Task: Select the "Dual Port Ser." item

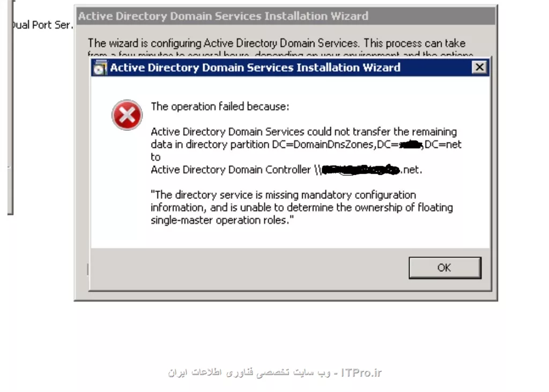Action: (42, 25)
